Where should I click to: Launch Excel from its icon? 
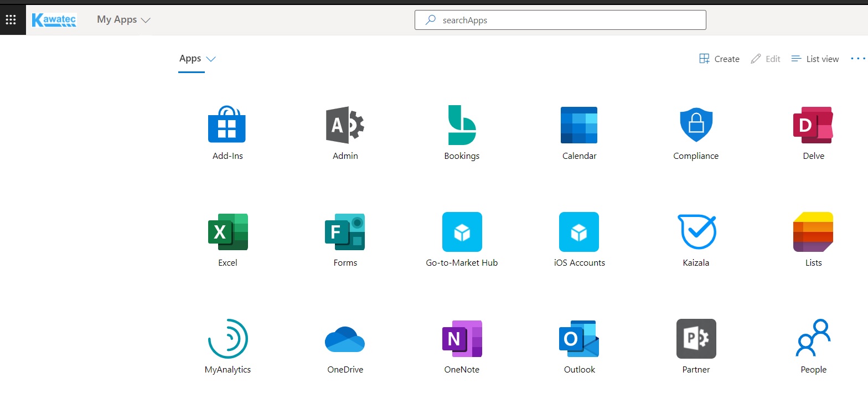tap(228, 232)
